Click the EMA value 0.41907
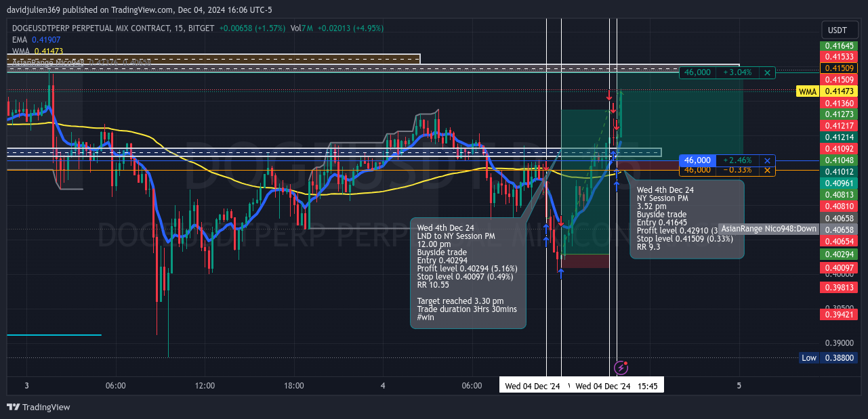This screenshot has height=419, width=868. pyautogui.click(x=47, y=40)
